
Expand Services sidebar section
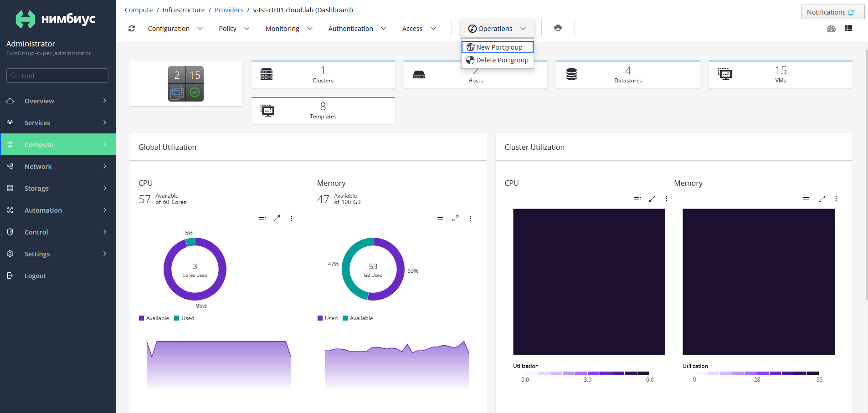58,123
